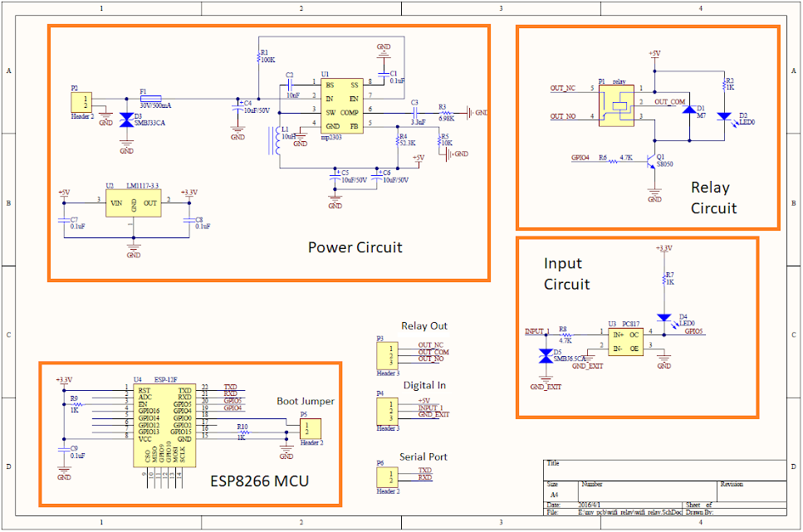
Task: Click the "Input Circuit" label
Action: pos(566,274)
